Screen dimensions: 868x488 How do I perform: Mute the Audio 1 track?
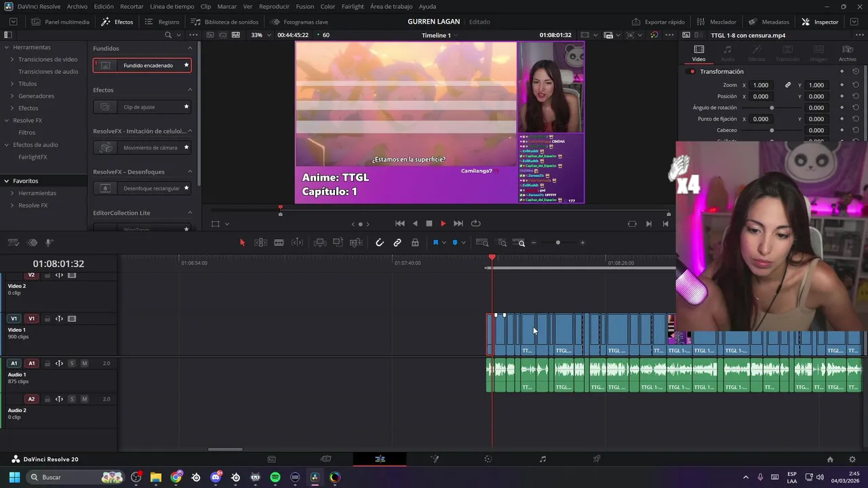[84, 364]
